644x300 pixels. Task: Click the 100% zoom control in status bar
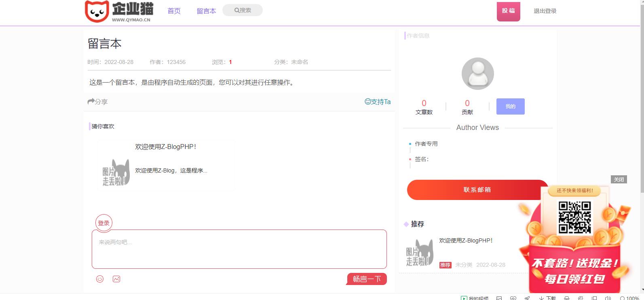629,298
